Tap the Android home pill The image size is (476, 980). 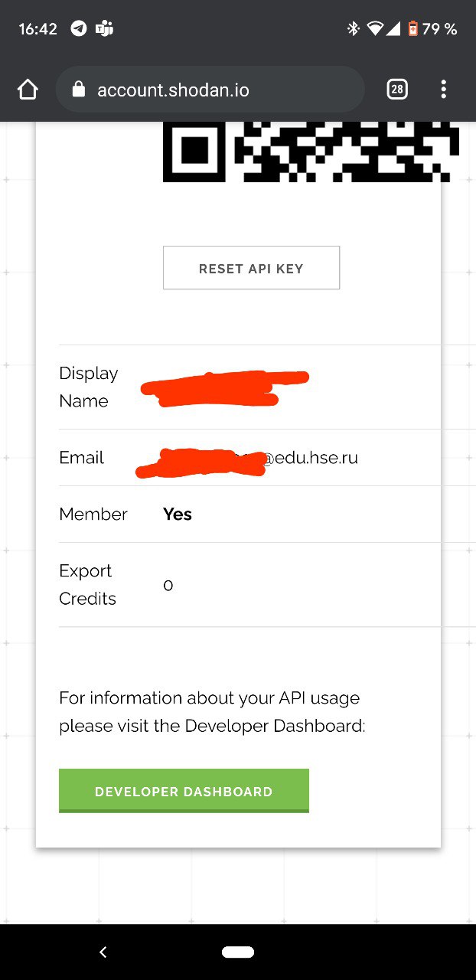238,952
